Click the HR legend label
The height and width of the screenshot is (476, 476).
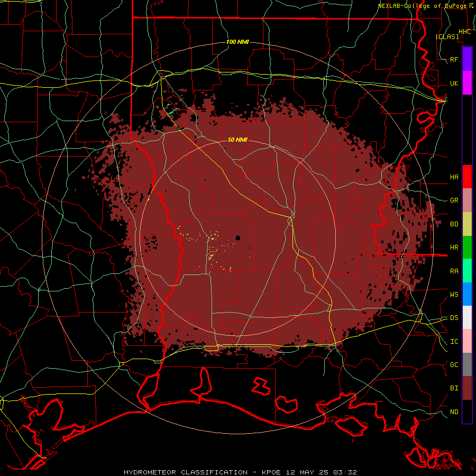(x=454, y=248)
